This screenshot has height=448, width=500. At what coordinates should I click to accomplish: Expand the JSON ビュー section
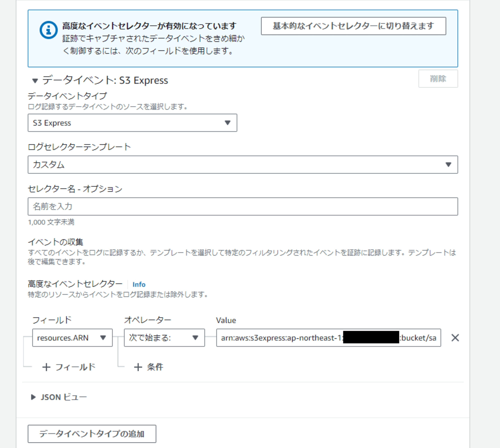58,397
